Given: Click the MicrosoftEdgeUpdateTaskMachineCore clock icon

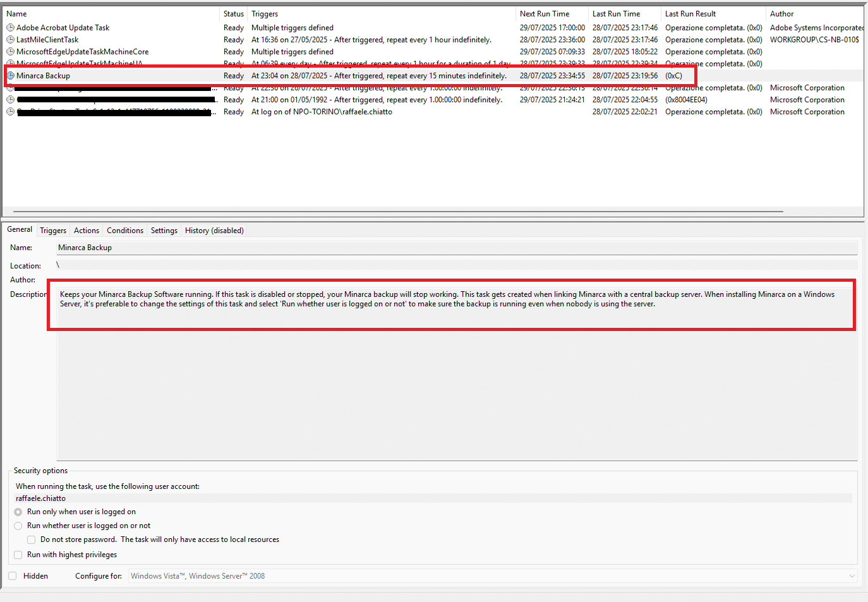Looking at the screenshot, I should [10, 52].
